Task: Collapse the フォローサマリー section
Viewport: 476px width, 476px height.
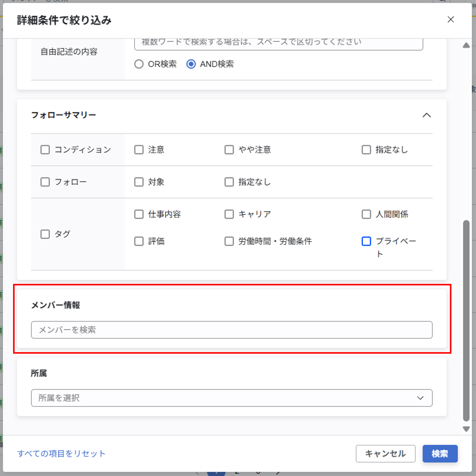Action: [427, 115]
